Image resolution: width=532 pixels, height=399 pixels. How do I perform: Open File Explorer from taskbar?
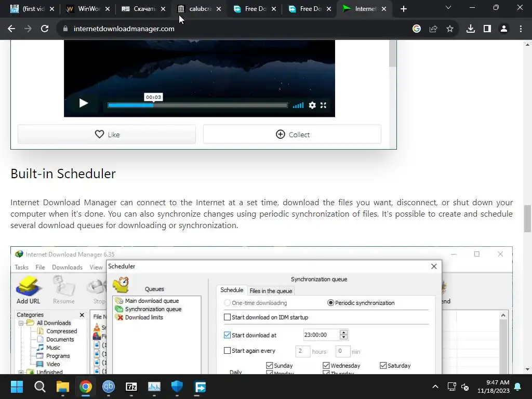tap(63, 387)
